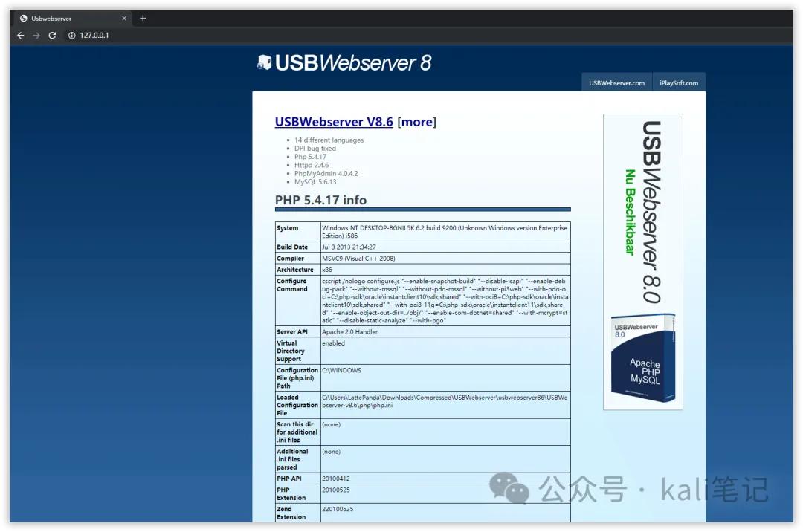This screenshot has width=803, height=532.
Task: Click the 'MySQL 5.6.13' list item
Action: (315, 181)
